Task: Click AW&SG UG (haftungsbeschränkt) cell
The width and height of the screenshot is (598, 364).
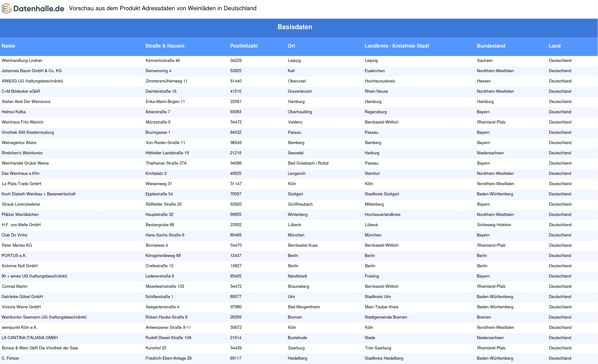Action: point(32,81)
